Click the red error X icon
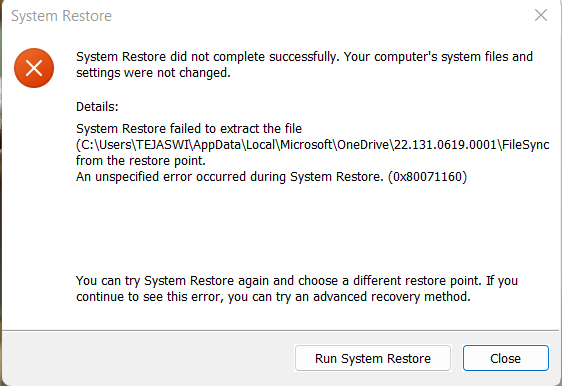Image resolution: width=562 pixels, height=386 pixels. coord(34,68)
